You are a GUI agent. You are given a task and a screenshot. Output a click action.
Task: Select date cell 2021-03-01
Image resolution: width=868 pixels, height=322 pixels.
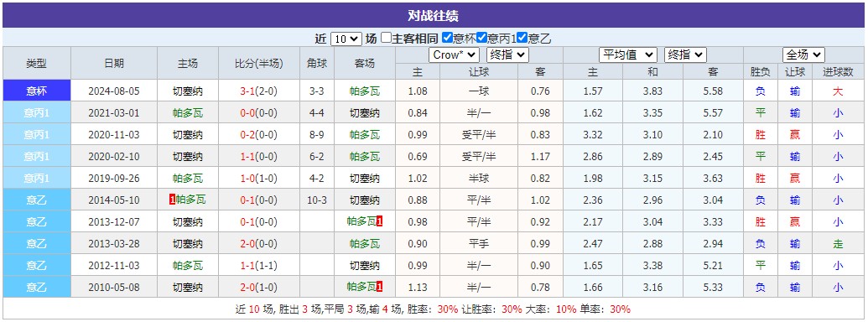114,113
